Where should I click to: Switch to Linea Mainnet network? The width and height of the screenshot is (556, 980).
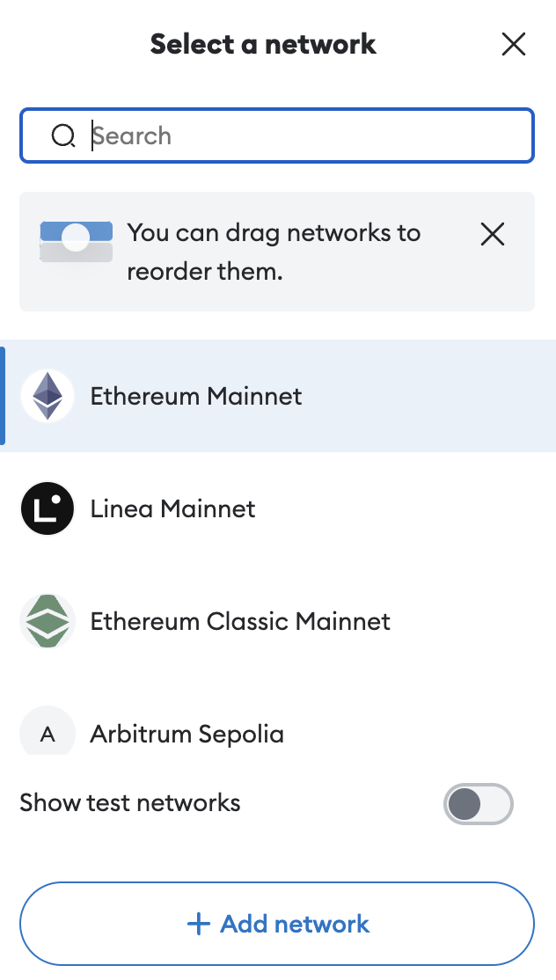173,508
